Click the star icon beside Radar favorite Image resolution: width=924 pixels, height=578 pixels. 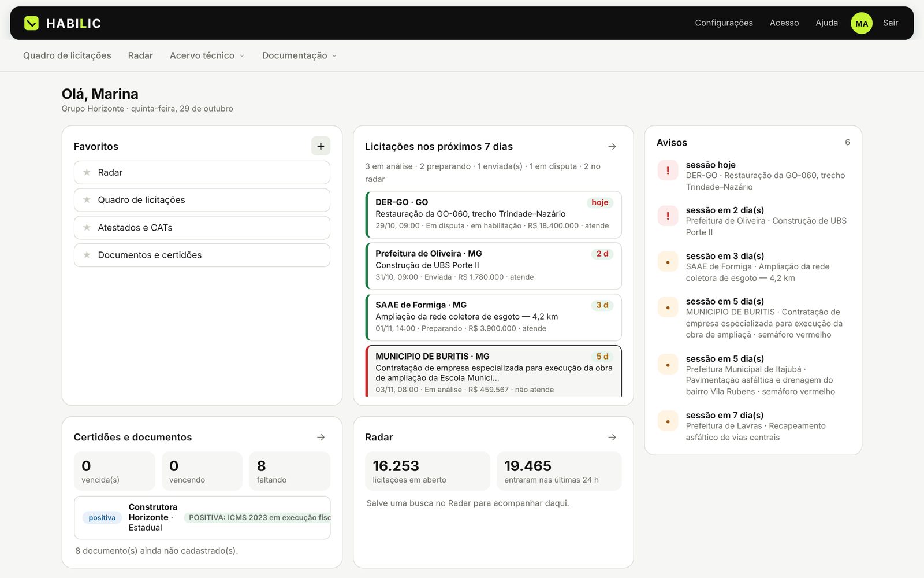(87, 172)
